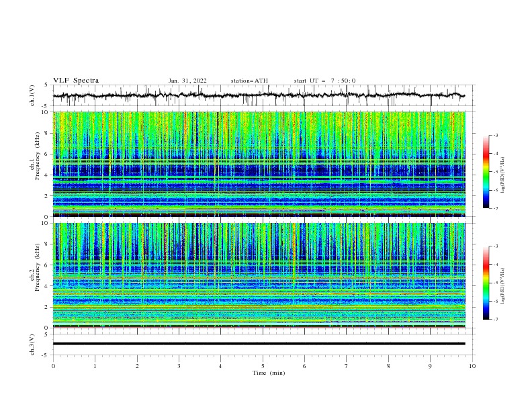532x411 pixels.
Task: Click the "10" minute tick on time axis
Action: point(472,366)
